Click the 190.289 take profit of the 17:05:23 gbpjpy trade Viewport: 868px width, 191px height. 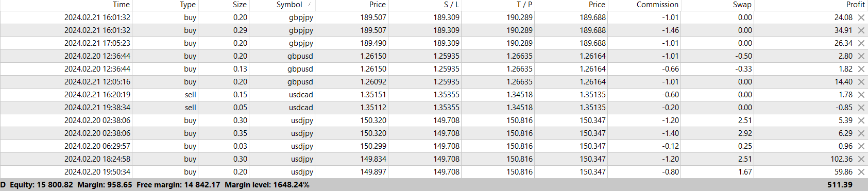click(519, 43)
